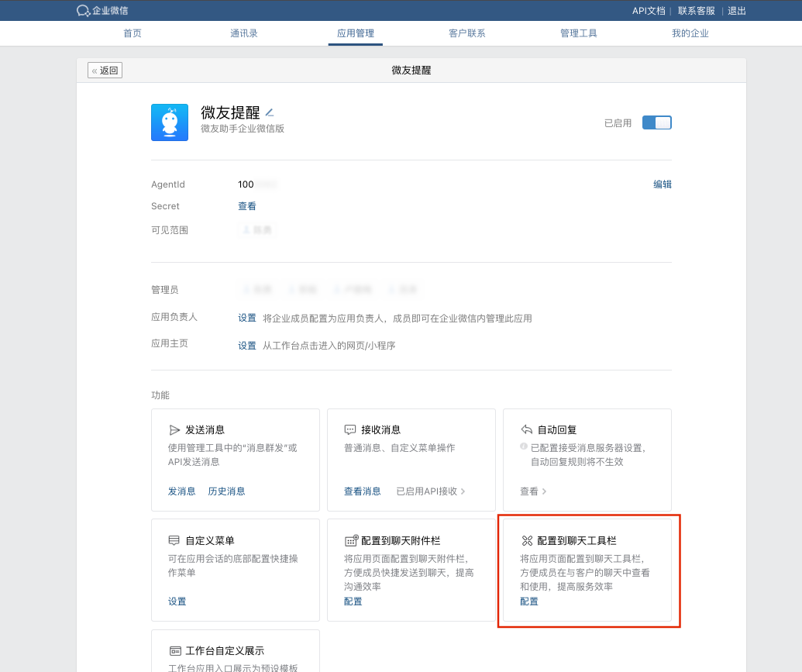This screenshot has width=802, height=672.
Task: Click the 发消息 link
Action: pyautogui.click(x=181, y=491)
